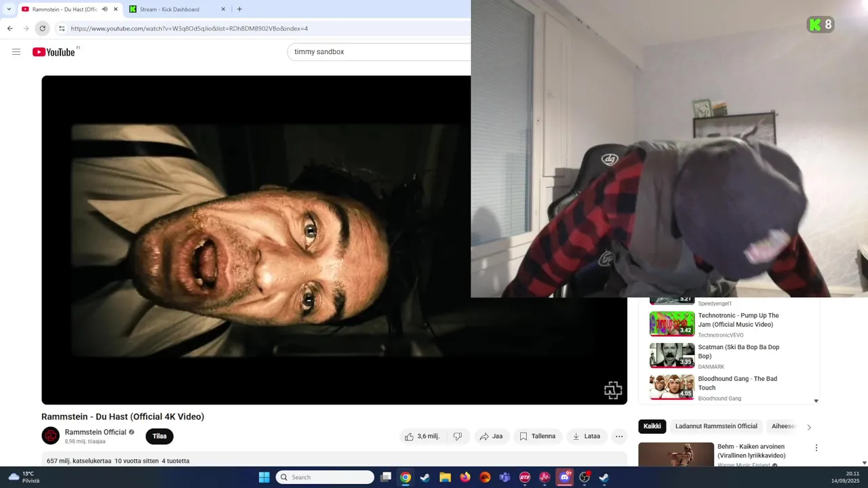The width and height of the screenshot is (868, 488).
Task: Go back with browser back arrow
Action: point(9,28)
